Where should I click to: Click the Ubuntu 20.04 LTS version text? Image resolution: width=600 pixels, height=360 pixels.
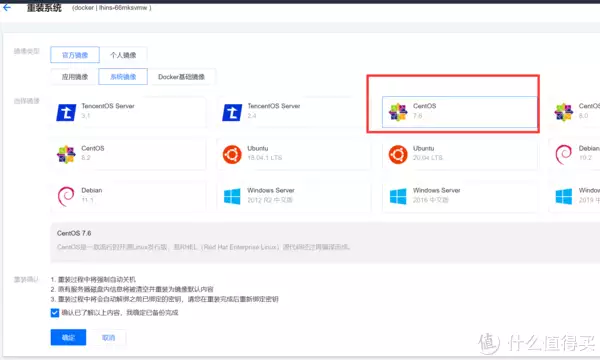point(427,158)
